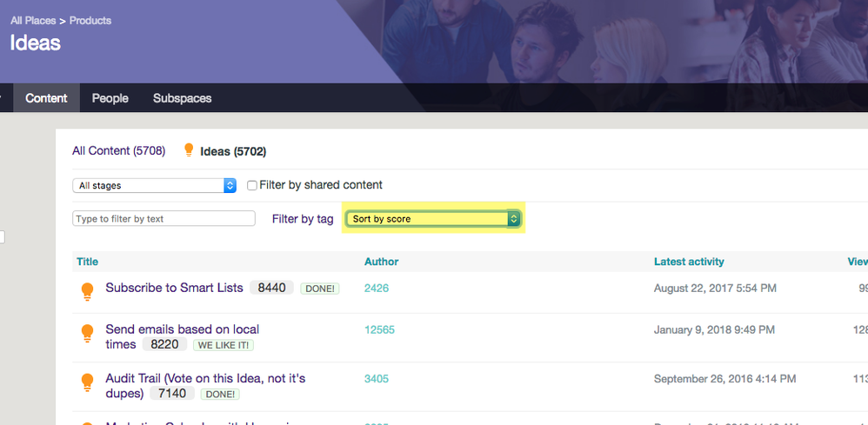
Task: Click the All Places breadcrumb link
Action: point(33,21)
